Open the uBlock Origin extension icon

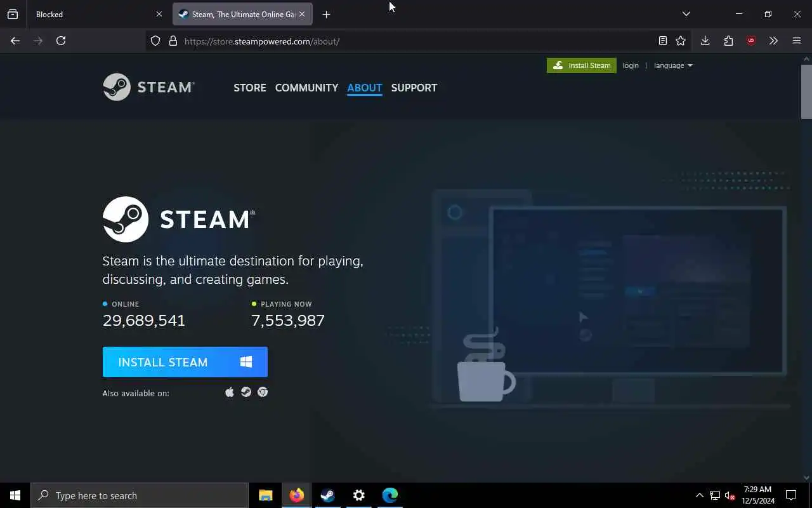751,41
